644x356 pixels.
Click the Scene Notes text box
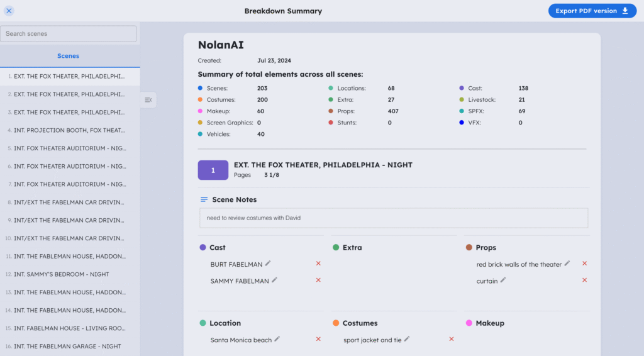394,218
